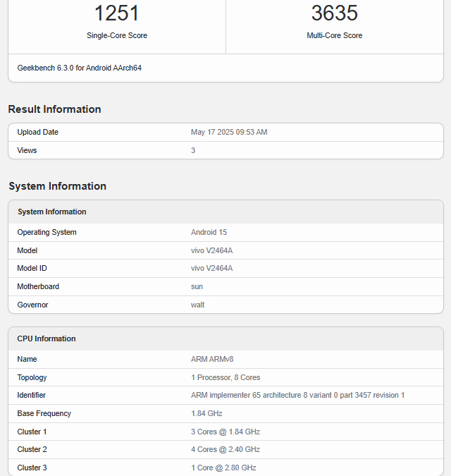Click the Motherboard value sun
Screen dimensions: 451x476
coord(197,286)
